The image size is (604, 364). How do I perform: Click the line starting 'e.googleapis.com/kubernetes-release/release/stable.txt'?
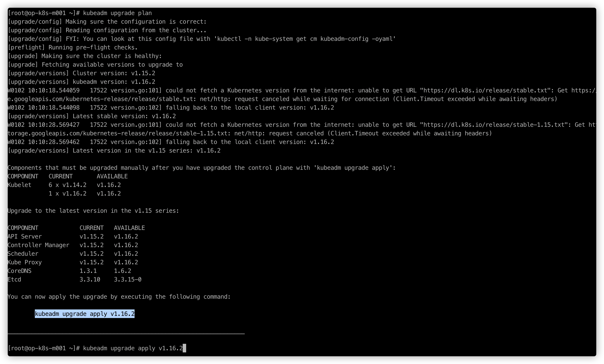coord(282,99)
